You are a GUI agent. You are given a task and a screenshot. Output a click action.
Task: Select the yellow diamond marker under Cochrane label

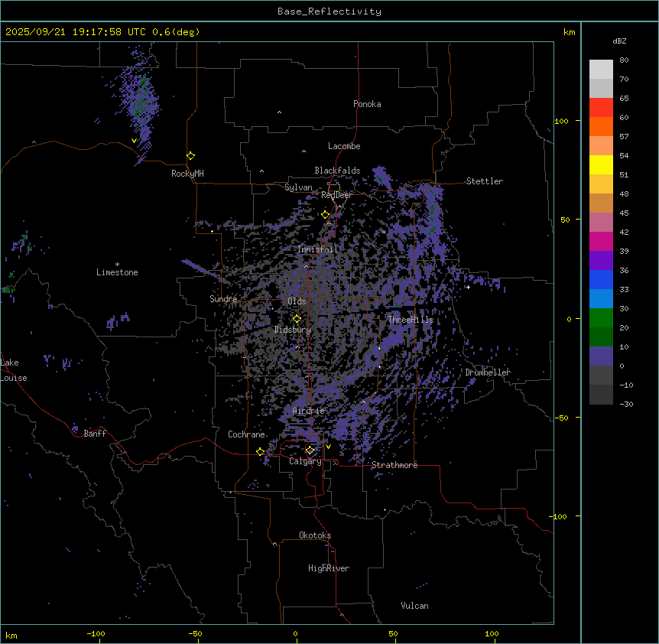point(260,452)
